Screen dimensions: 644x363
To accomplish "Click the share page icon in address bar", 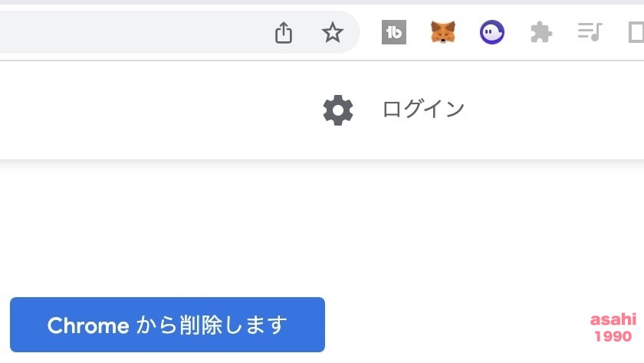I will pyautogui.click(x=284, y=32).
